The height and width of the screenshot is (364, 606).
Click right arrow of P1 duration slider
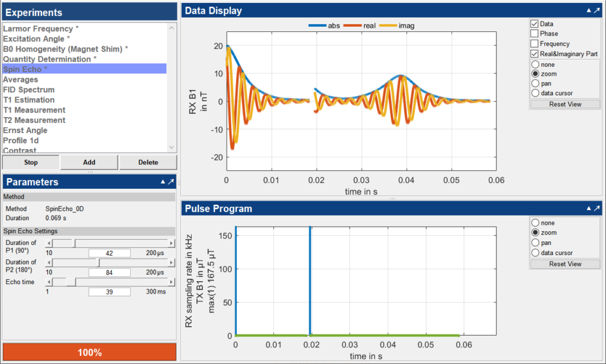pyautogui.click(x=172, y=243)
